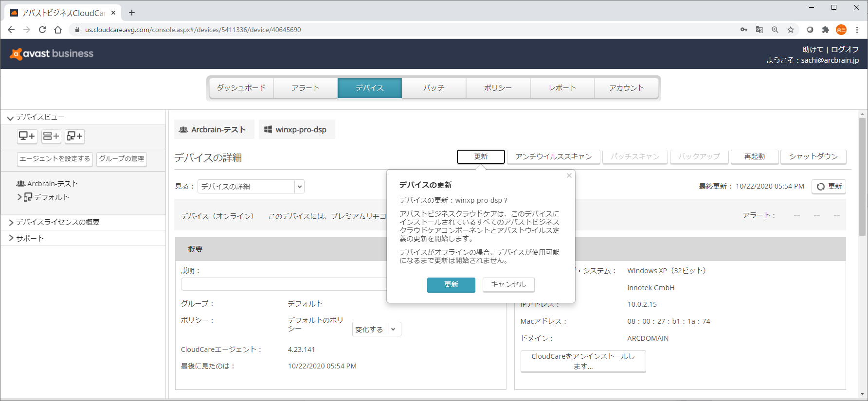The height and width of the screenshot is (401, 868).
Task: Open the レポート tab
Action: click(x=562, y=88)
